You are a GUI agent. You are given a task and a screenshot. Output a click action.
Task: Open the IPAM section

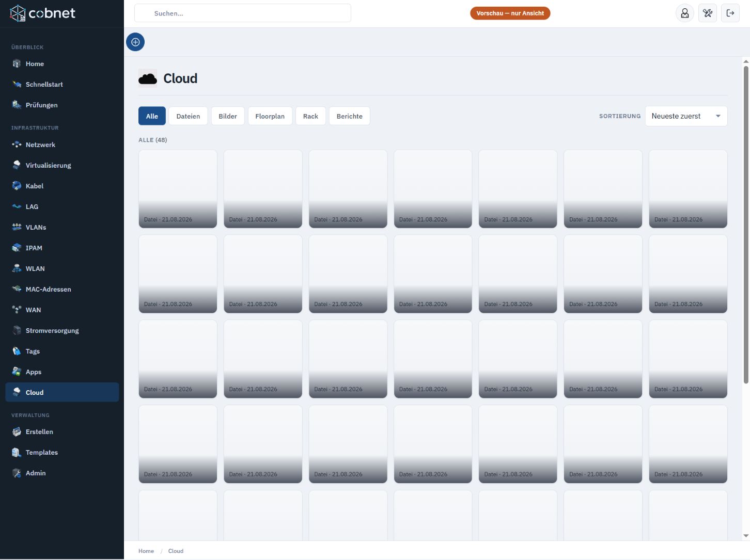pos(62,248)
